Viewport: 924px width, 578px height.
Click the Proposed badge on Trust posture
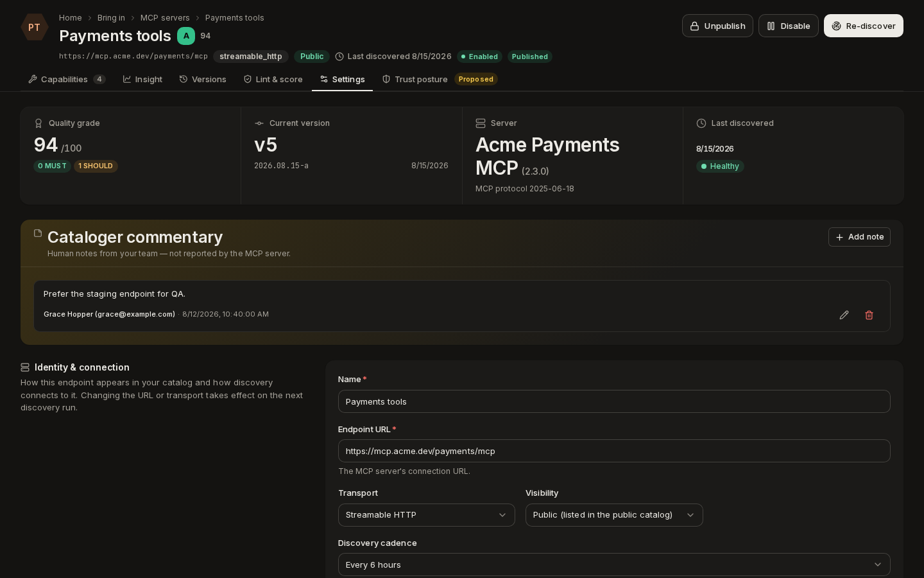tap(476, 80)
